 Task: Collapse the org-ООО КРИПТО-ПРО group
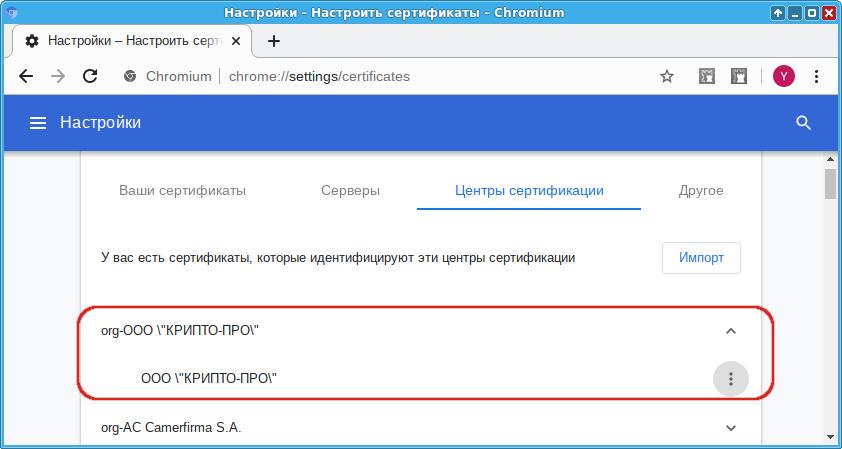(730, 331)
